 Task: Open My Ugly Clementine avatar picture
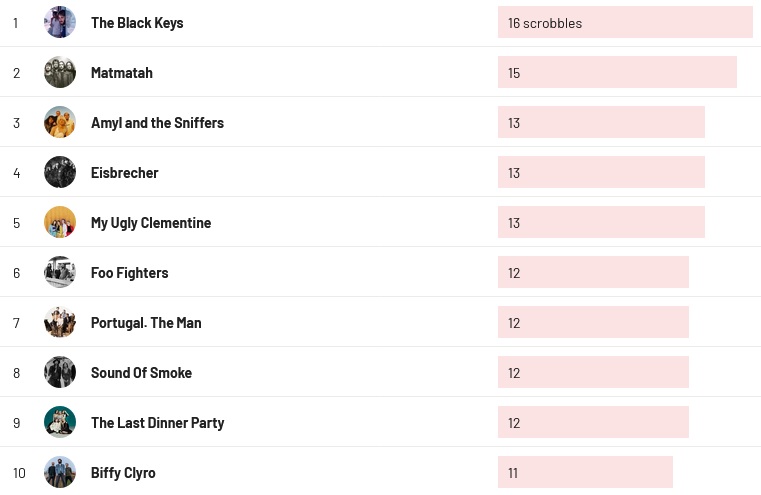pyautogui.click(x=60, y=222)
